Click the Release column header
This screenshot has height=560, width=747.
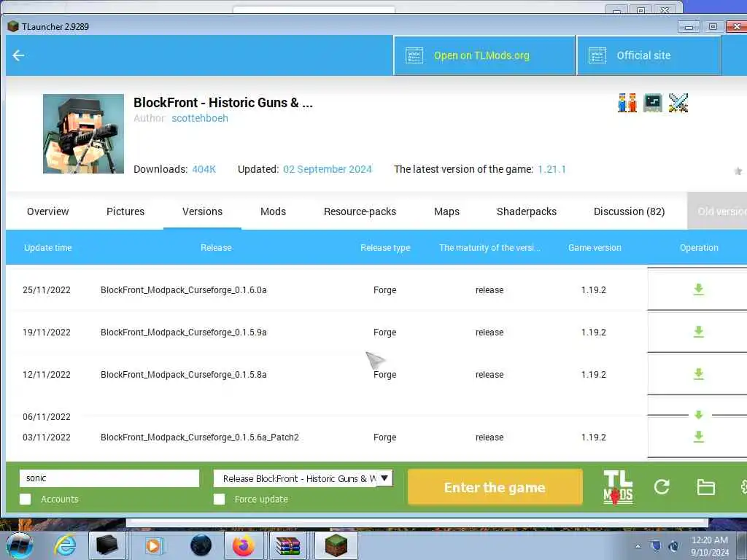[216, 248]
